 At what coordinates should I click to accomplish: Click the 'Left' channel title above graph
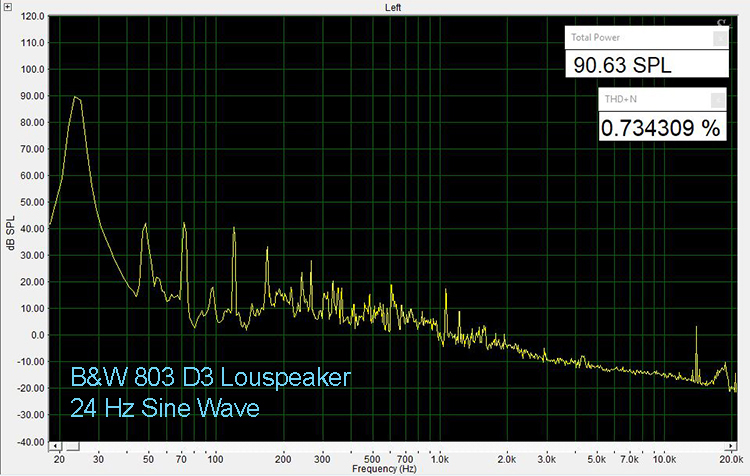pyautogui.click(x=394, y=7)
